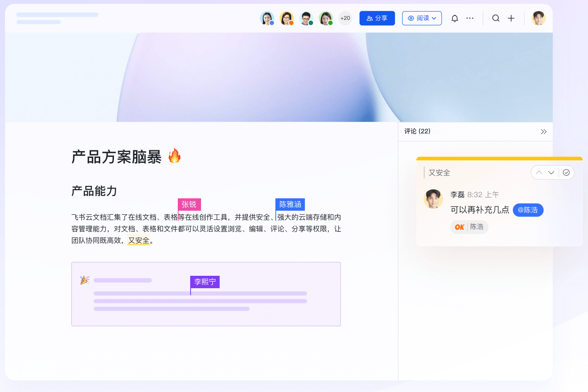Click the title 产品方案脑暴
This screenshot has height=392, width=588.
[x=117, y=157]
